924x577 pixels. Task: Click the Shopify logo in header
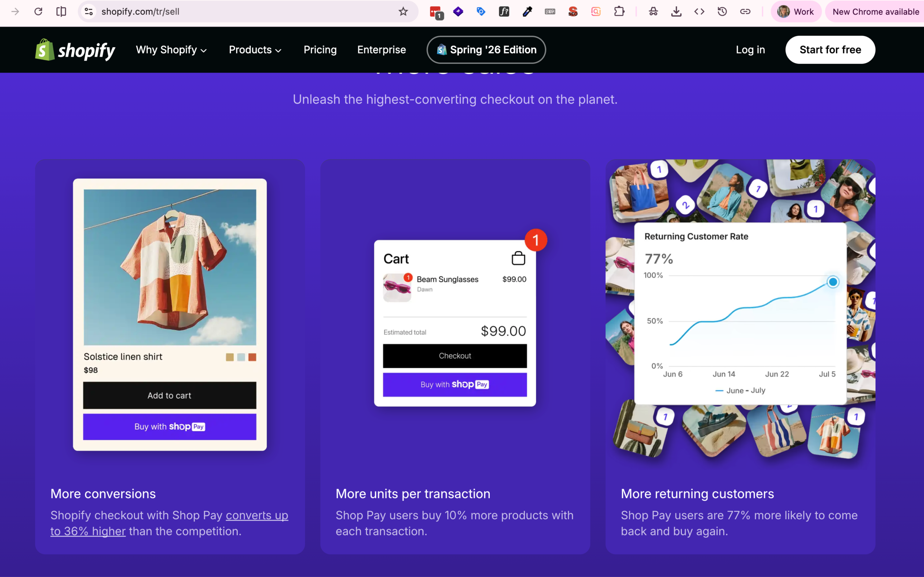coord(75,49)
